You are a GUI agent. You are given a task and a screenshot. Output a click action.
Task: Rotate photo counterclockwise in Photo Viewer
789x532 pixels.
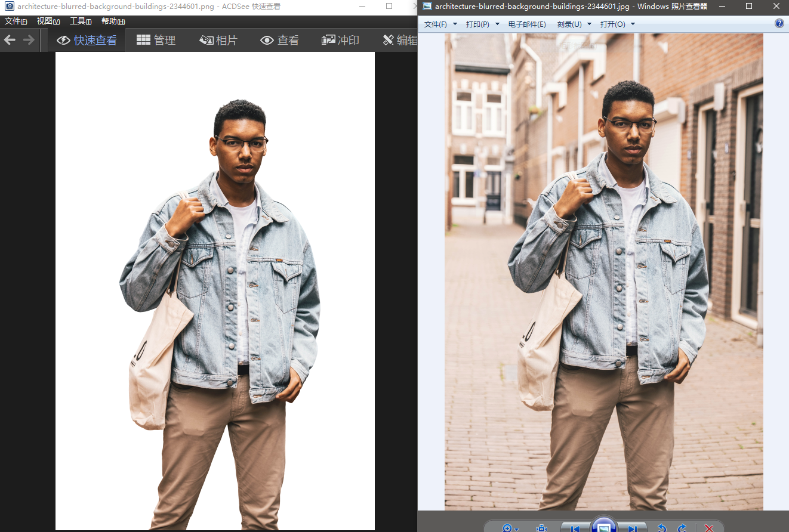coord(661,528)
